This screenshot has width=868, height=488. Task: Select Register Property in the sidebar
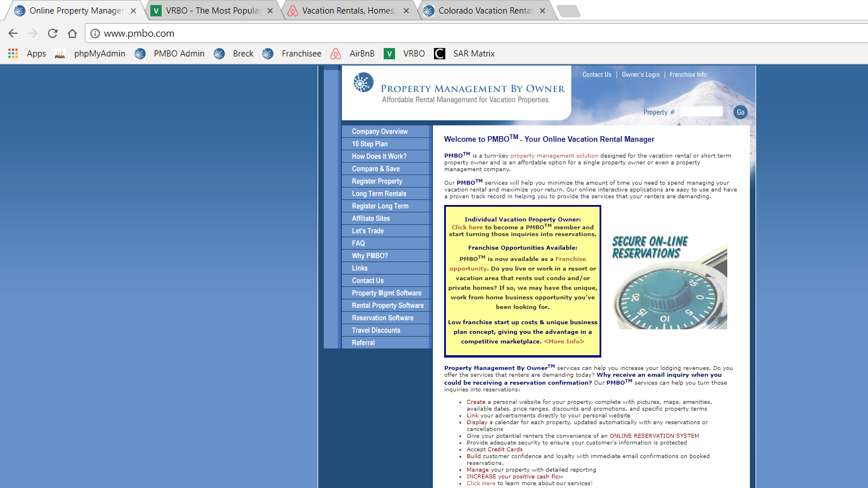[x=387, y=181]
